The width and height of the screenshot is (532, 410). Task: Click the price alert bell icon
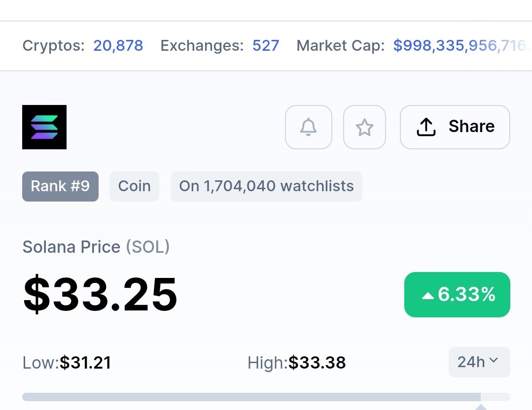point(309,127)
